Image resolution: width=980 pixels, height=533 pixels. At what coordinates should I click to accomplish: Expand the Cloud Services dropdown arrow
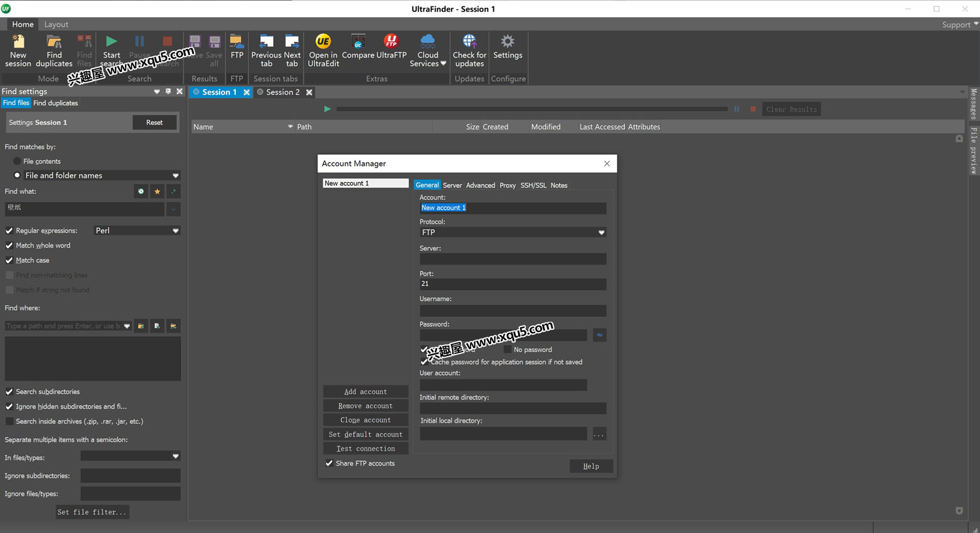pos(444,63)
